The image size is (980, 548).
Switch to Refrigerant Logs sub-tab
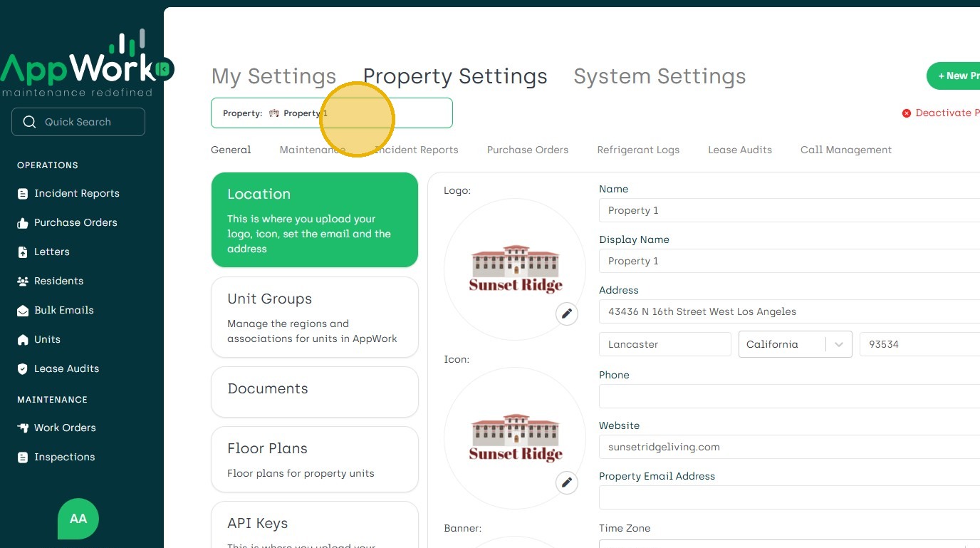(638, 150)
